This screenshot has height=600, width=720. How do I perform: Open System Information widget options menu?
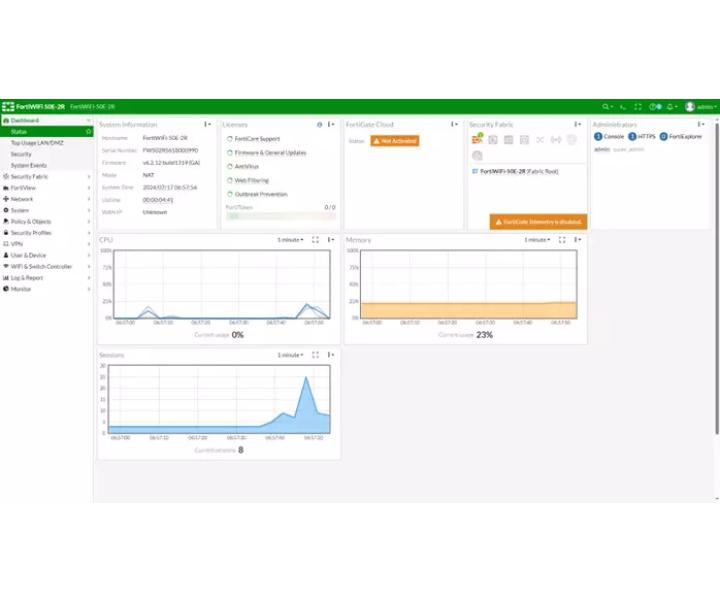208,124
